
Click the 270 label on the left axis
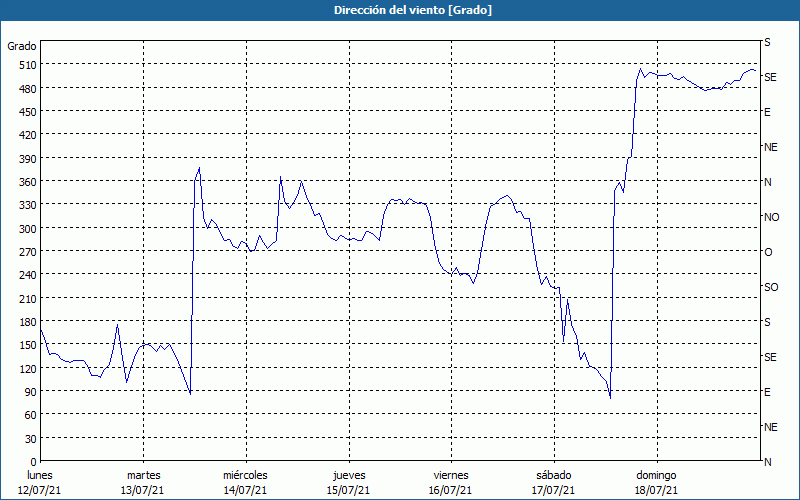(x=28, y=253)
